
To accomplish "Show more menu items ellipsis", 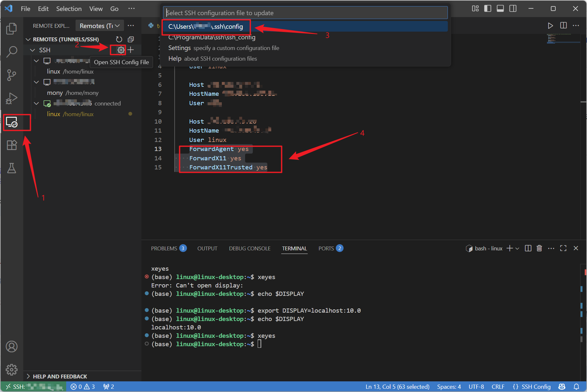I will (x=131, y=9).
